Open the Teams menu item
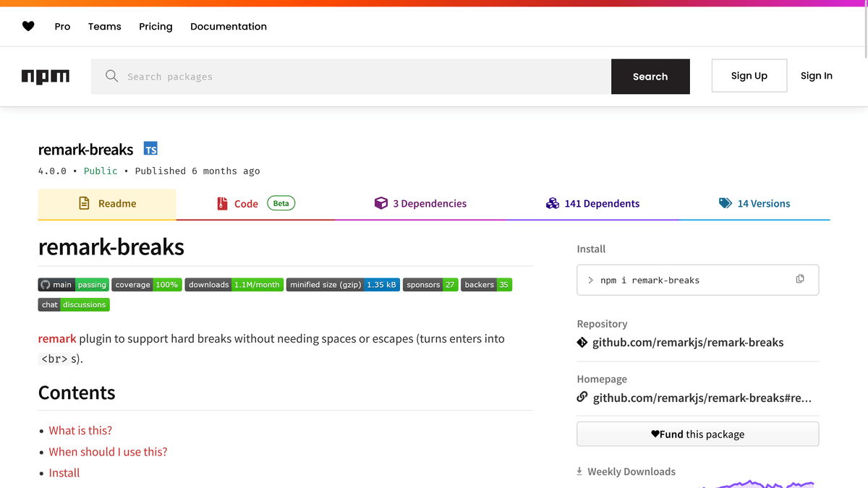Screen dimensions: 868x488 105,26
